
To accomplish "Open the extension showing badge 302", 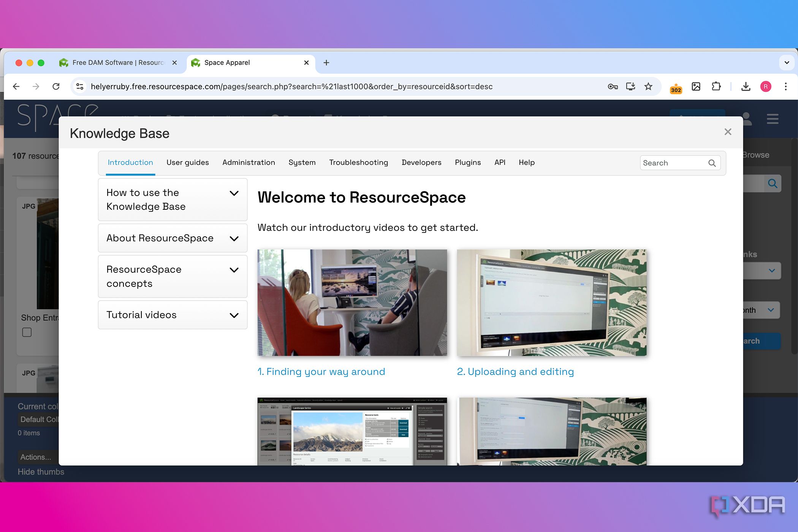I will 676,88.
